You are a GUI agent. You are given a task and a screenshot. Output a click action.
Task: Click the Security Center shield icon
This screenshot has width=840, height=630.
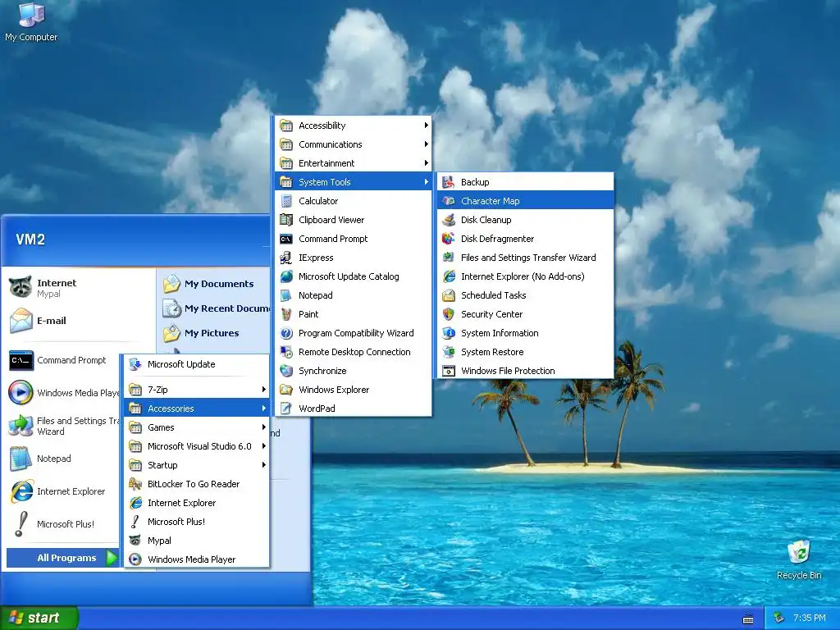coord(449,314)
